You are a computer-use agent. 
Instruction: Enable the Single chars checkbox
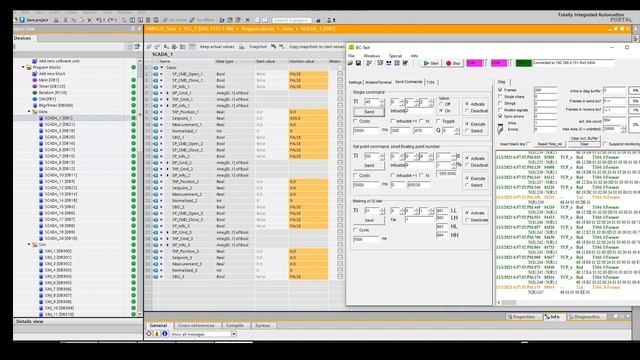point(500,97)
